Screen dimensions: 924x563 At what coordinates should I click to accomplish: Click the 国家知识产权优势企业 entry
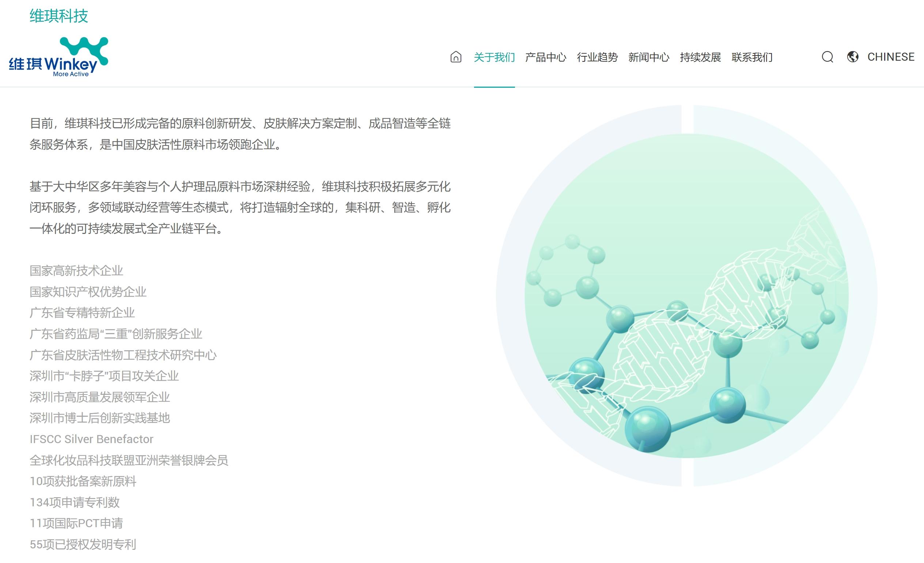tap(88, 292)
